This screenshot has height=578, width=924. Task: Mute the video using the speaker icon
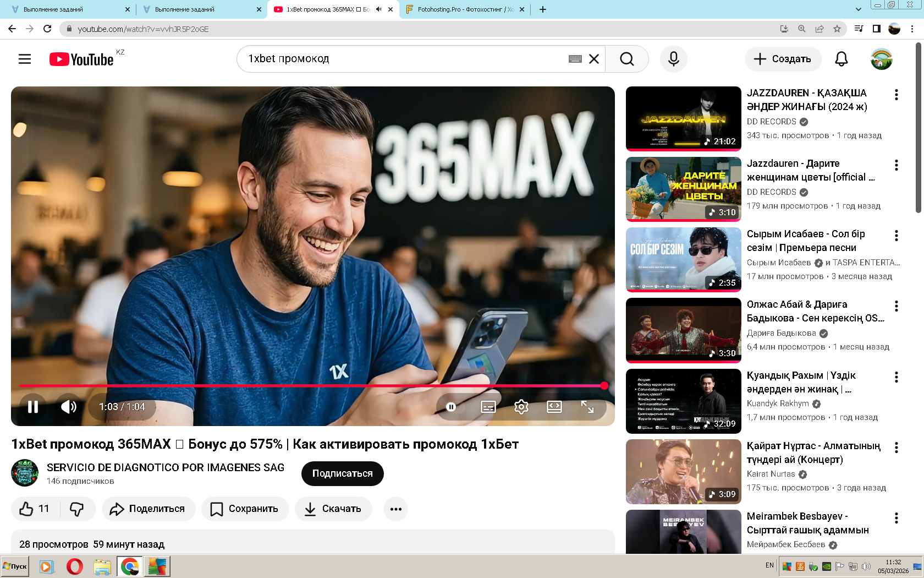(x=69, y=407)
